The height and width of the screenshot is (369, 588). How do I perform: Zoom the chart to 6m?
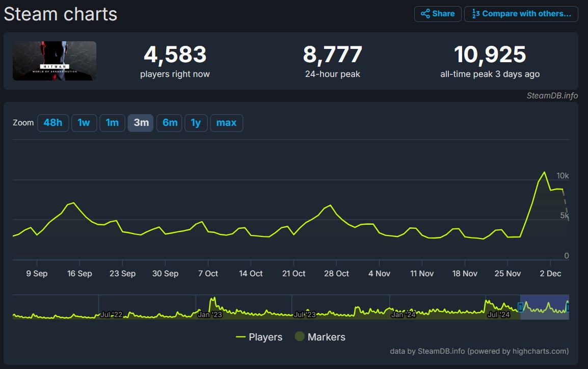coord(169,123)
